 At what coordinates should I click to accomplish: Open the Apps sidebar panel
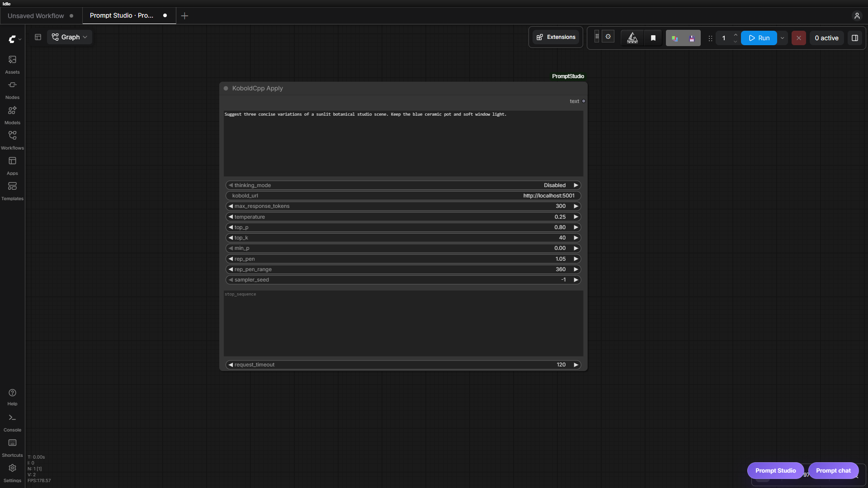click(x=12, y=166)
